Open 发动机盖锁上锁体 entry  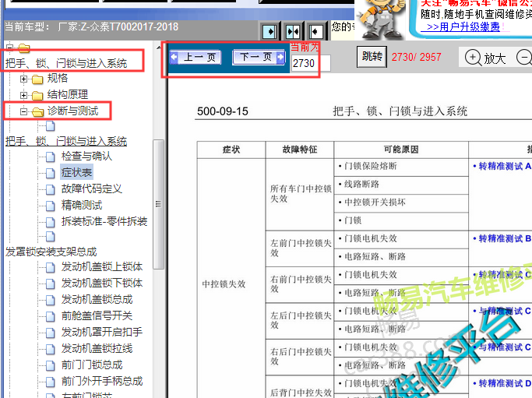(x=101, y=266)
